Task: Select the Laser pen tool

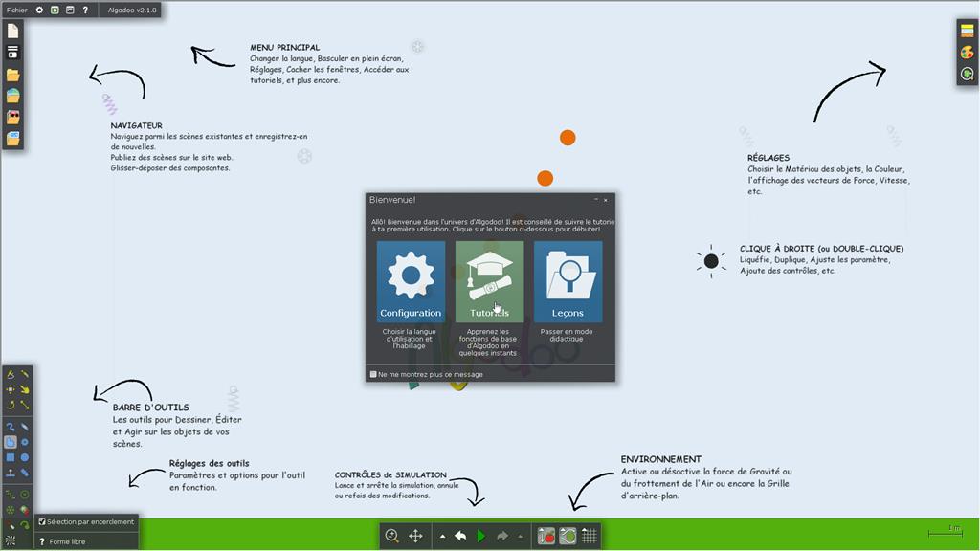Action: coord(11,526)
